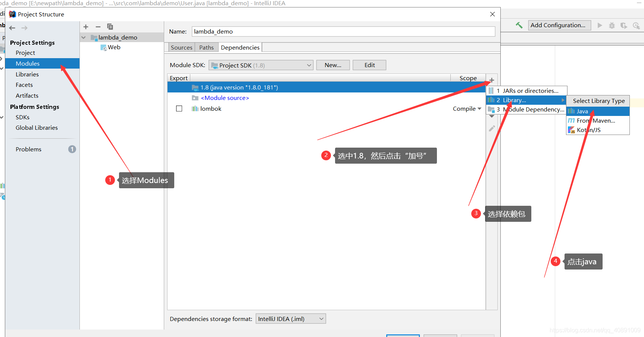
Task: Open the Module SDK dropdown
Action: click(261, 65)
